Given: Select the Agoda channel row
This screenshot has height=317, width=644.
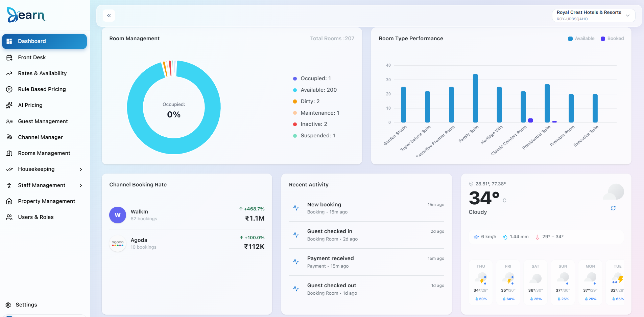Looking at the screenshot, I should (x=187, y=244).
